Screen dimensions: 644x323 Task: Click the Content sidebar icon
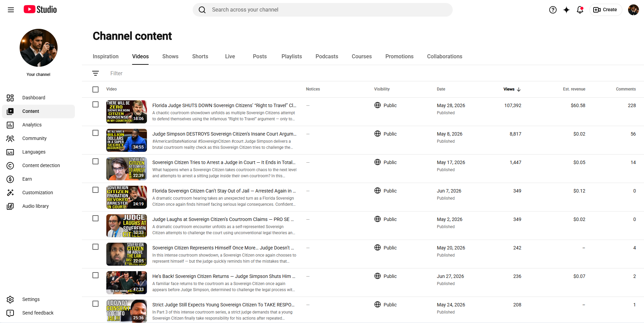coord(10,111)
